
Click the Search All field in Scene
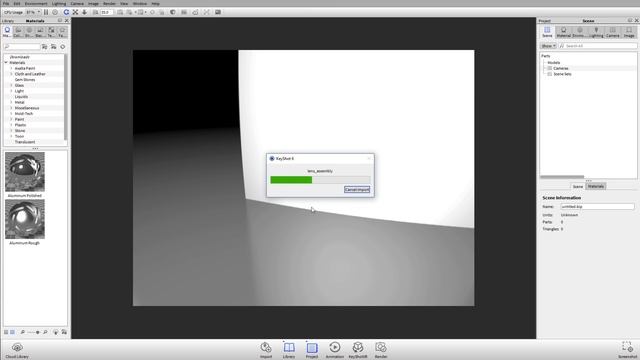click(598, 46)
